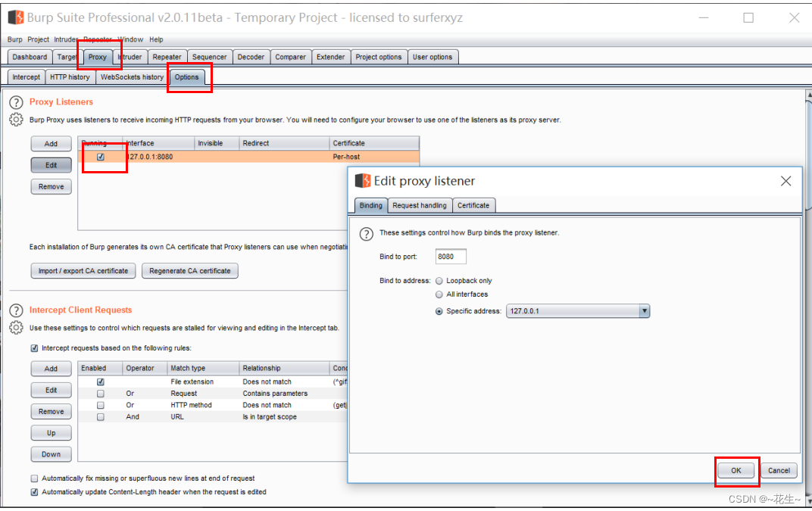
Task: Click Regenerate CA certificate button
Action: click(190, 271)
